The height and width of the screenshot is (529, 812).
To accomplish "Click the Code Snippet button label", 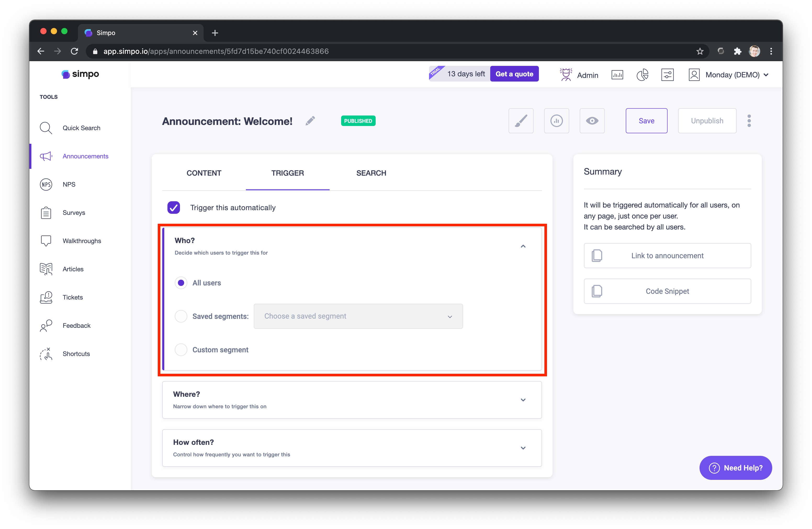I will coord(667,291).
